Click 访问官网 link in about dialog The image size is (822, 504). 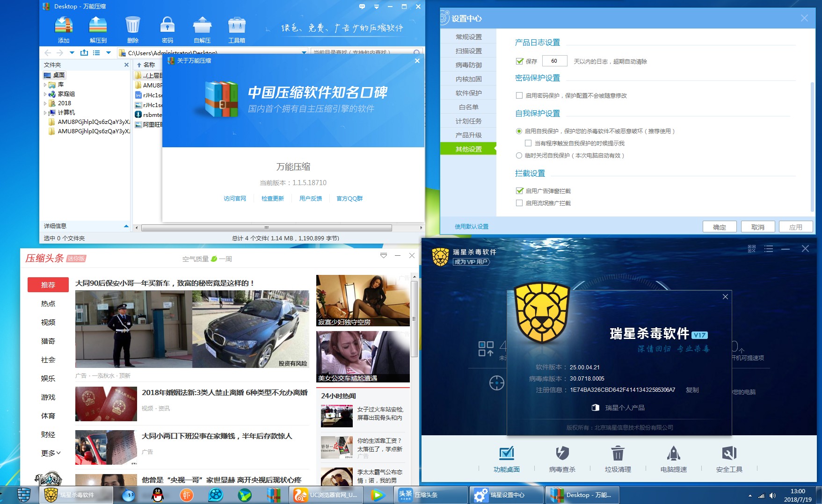[x=235, y=199]
